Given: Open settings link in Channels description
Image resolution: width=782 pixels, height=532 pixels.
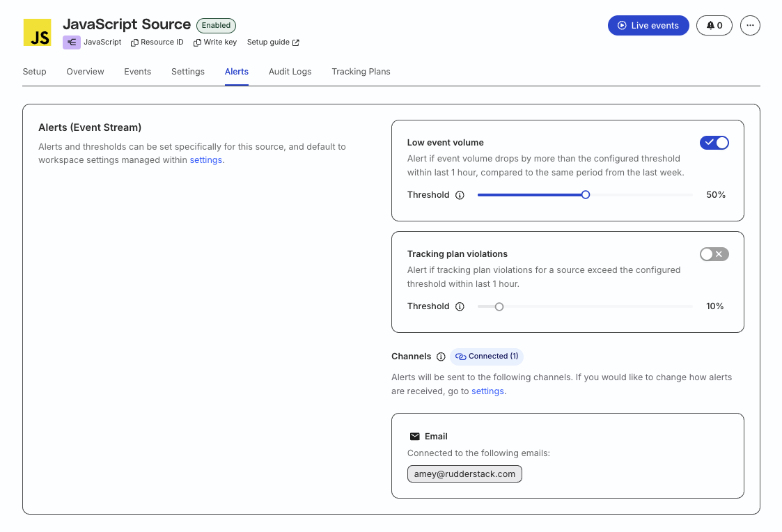Looking at the screenshot, I should click(x=487, y=391).
